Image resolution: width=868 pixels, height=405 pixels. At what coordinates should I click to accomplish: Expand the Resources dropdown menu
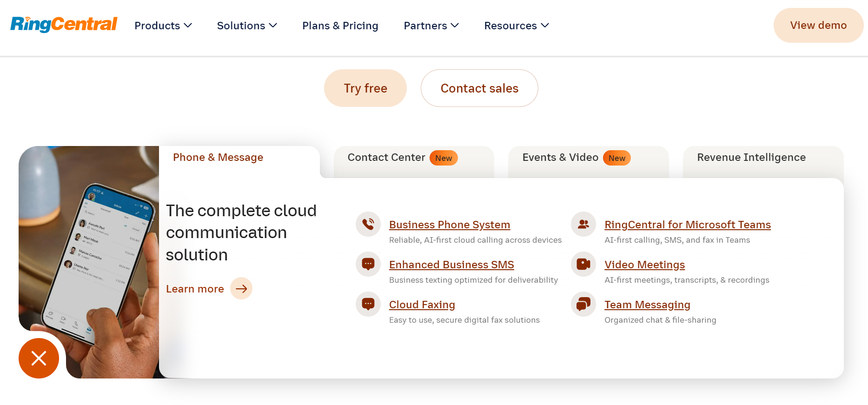[x=517, y=26]
